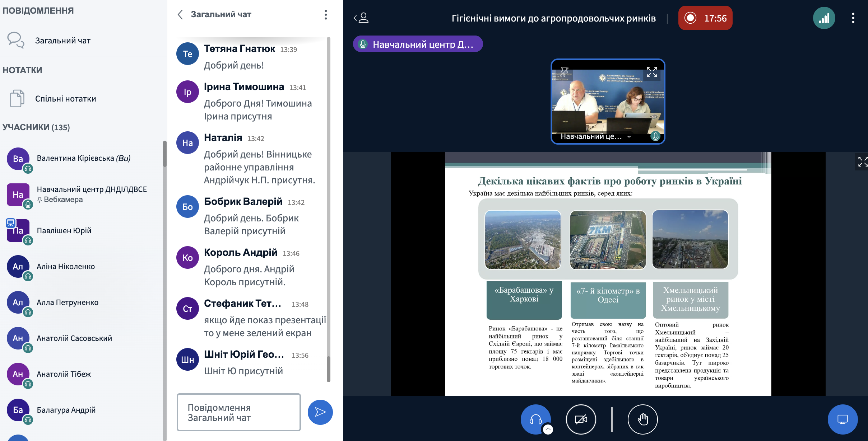The image size is (868, 441).
Task: Click the presentation restore screen button
Action: click(843, 419)
